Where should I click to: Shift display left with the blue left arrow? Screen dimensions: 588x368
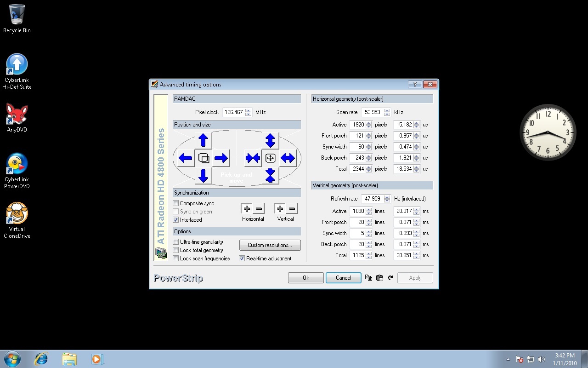pyautogui.click(x=186, y=158)
